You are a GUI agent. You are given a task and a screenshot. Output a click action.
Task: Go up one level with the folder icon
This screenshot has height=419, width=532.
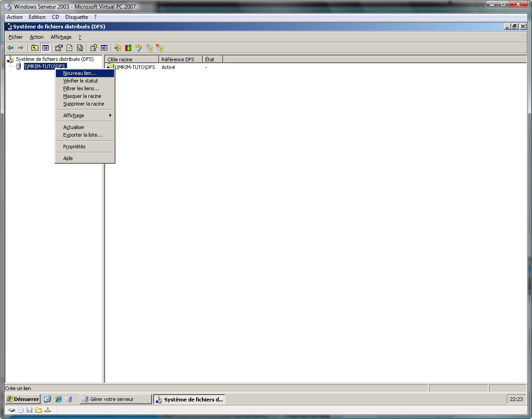tap(35, 48)
